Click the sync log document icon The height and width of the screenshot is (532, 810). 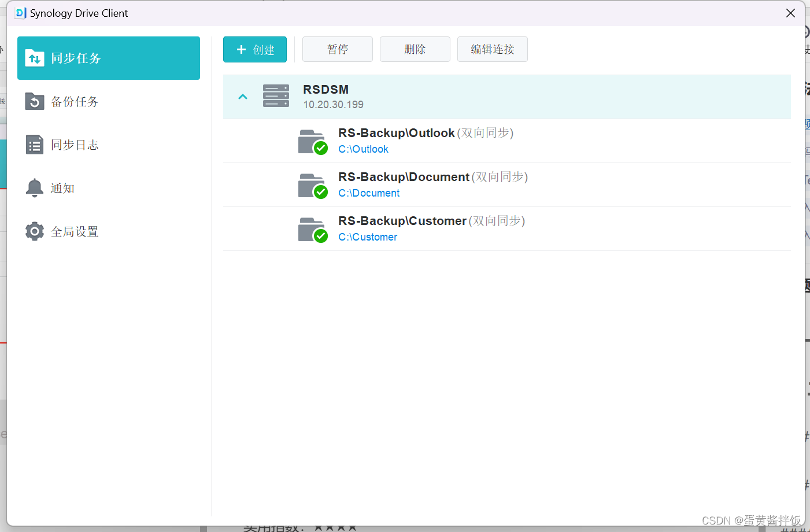35,145
